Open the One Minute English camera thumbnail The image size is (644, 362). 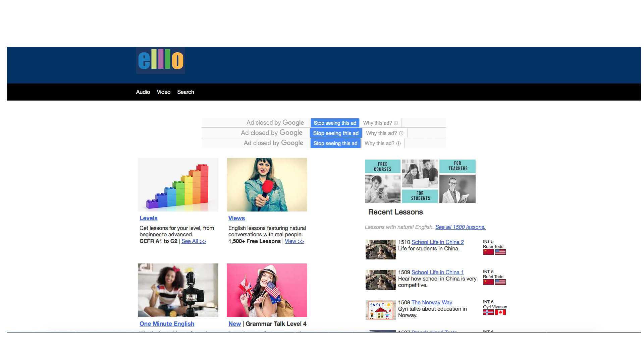click(x=178, y=290)
